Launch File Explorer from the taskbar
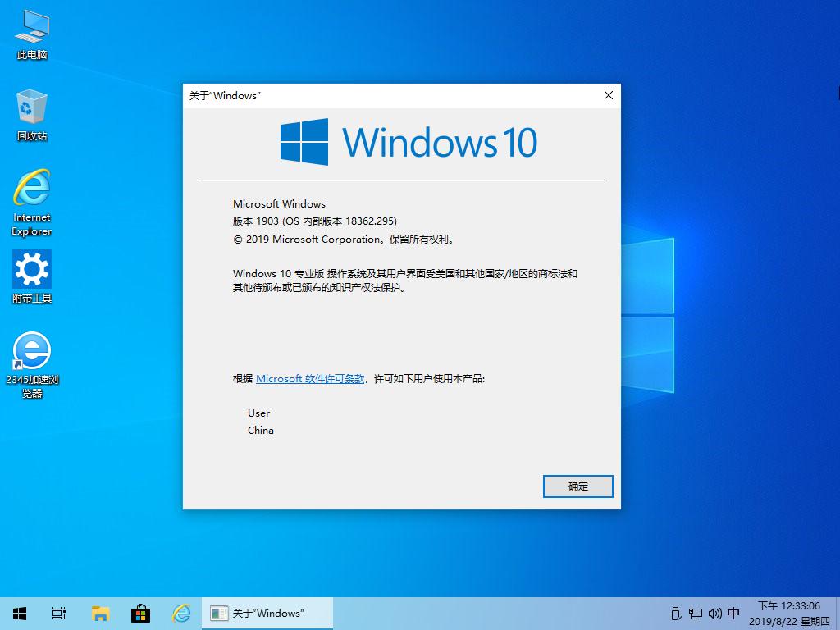Viewport: 840px width, 630px height. [x=100, y=614]
